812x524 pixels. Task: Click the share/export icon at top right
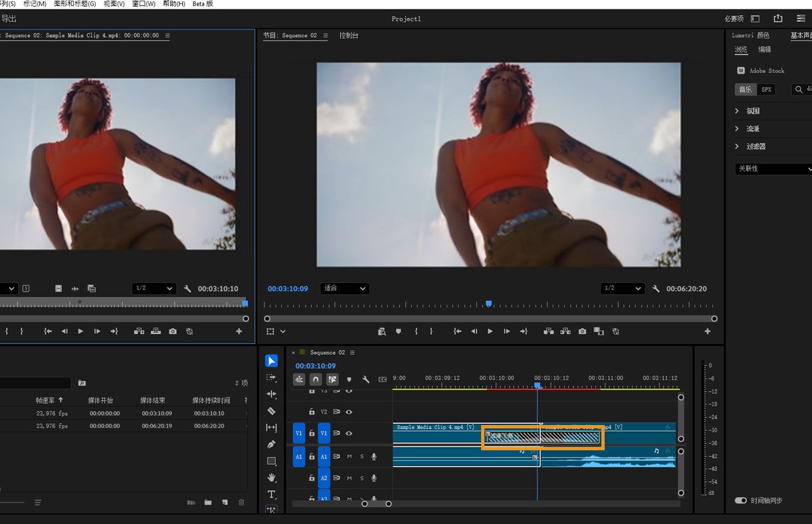coord(778,19)
